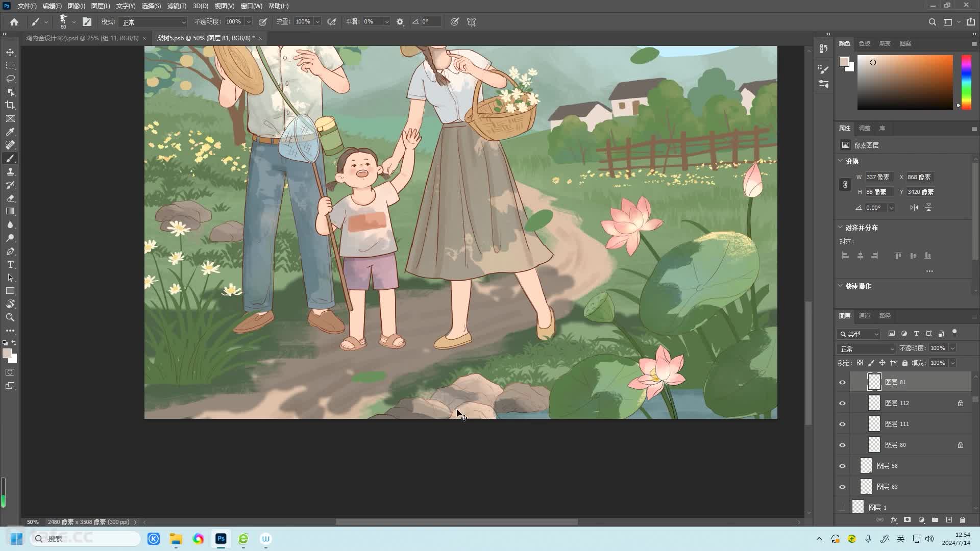980x551 pixels.
Task: Create a new group folder icon
Action: tap(935, 520)
